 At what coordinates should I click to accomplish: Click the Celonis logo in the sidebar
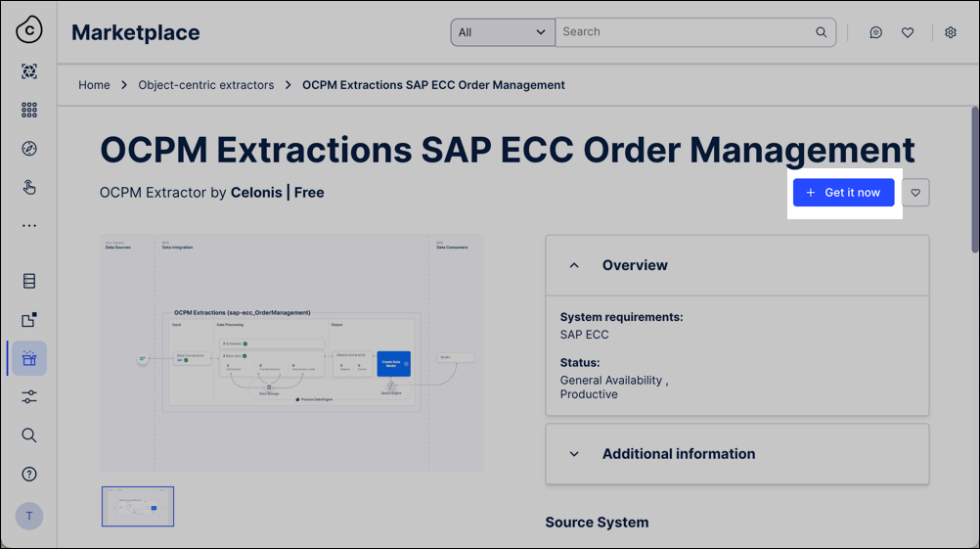pyautogui.click(x=29, y=31)
